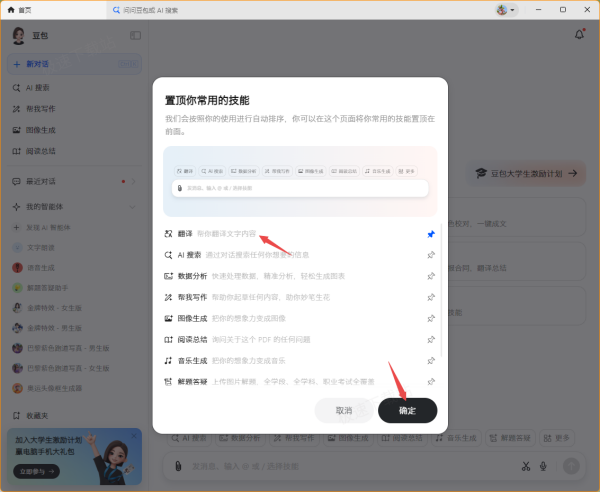Image resolution: width=600 pixels, height=492 pixels.
Task: Pin the 图像生成 skill in dialog
Action: (431, 318)
